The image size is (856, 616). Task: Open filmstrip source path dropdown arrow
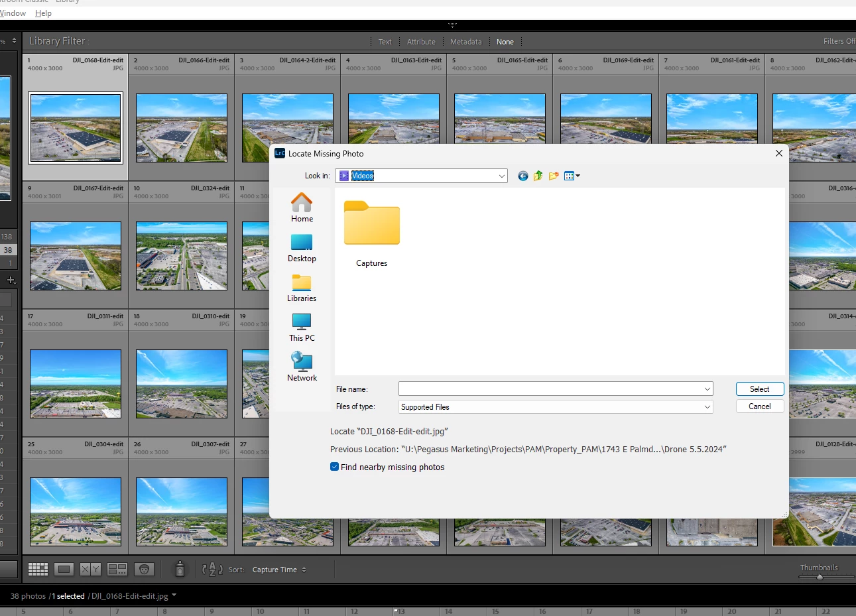[x=174, y=595]
